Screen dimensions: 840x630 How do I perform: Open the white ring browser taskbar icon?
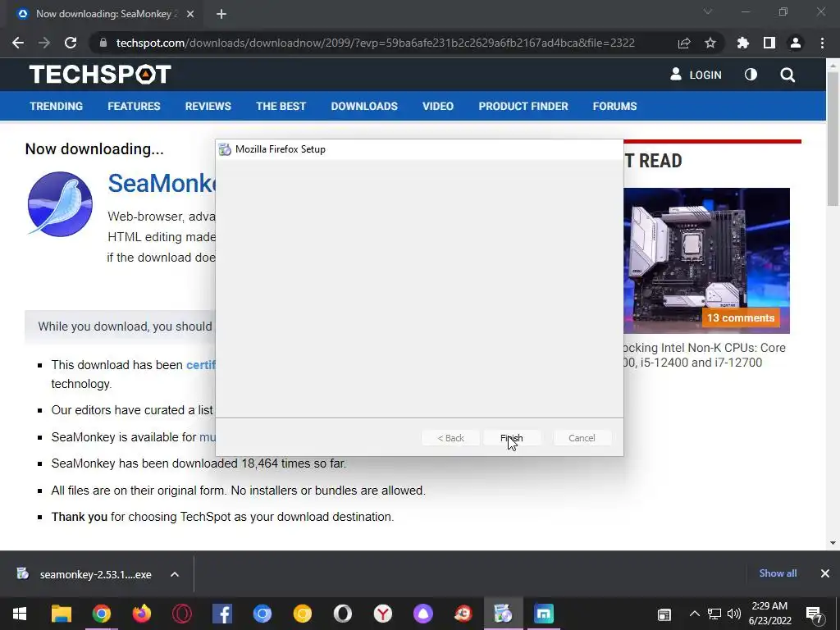pos(342,614)
